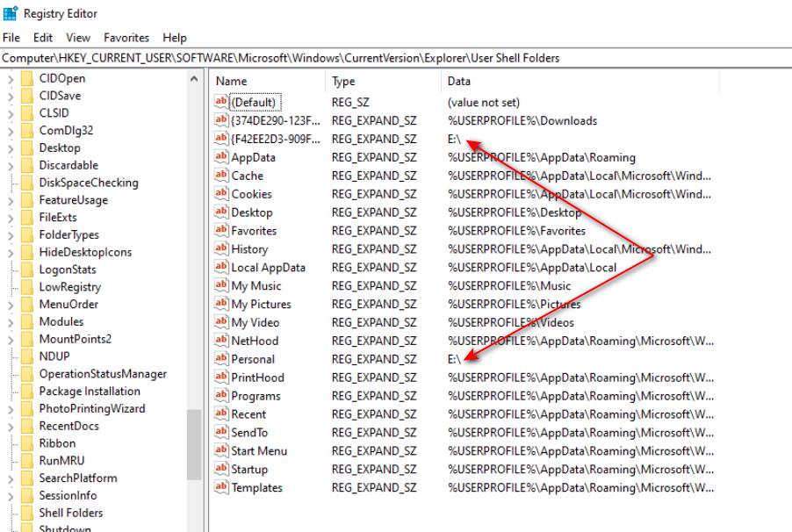Click the %USERPROFILE%\Videos data cell

tap(511, 322)
